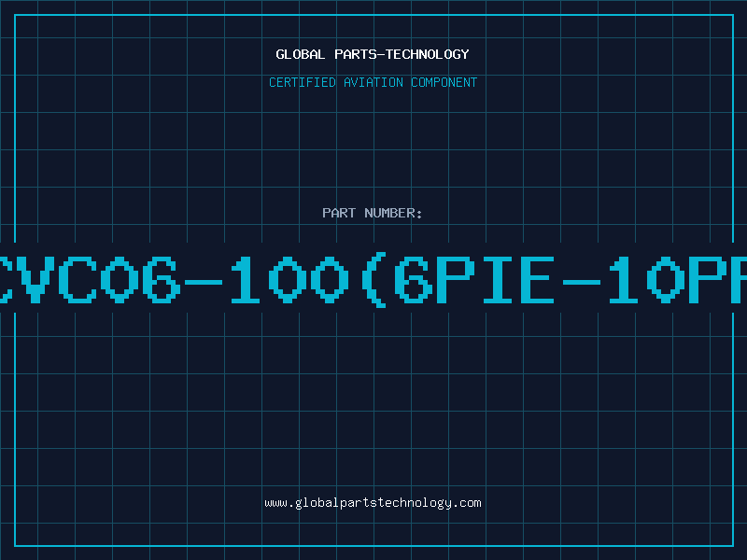
Task: Click the opening parenthesis in the part number
Action: [x=374, y=279]
